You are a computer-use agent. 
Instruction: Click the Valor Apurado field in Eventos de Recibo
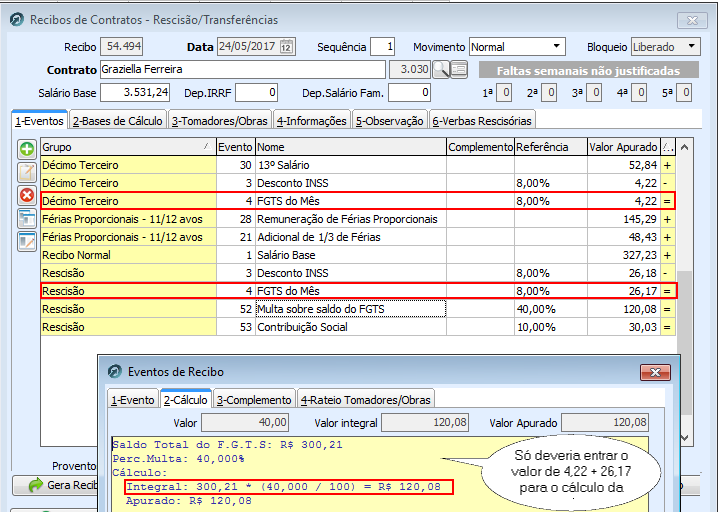pyautogui.click(x=604, y=422)
